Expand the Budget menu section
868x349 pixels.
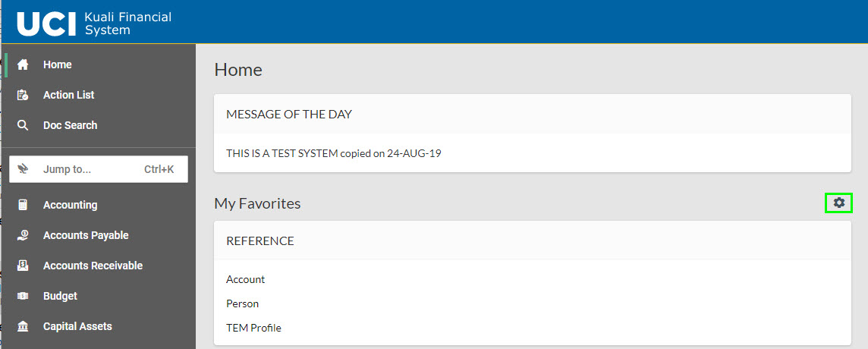point(61,297)
